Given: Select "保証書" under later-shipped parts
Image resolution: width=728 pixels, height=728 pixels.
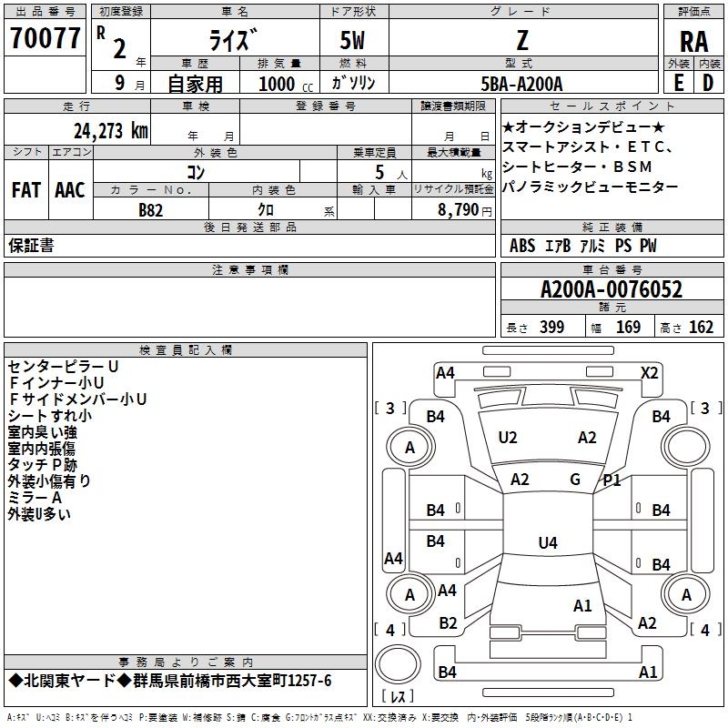Looking at the screenshot, I should tap(31, 246).
